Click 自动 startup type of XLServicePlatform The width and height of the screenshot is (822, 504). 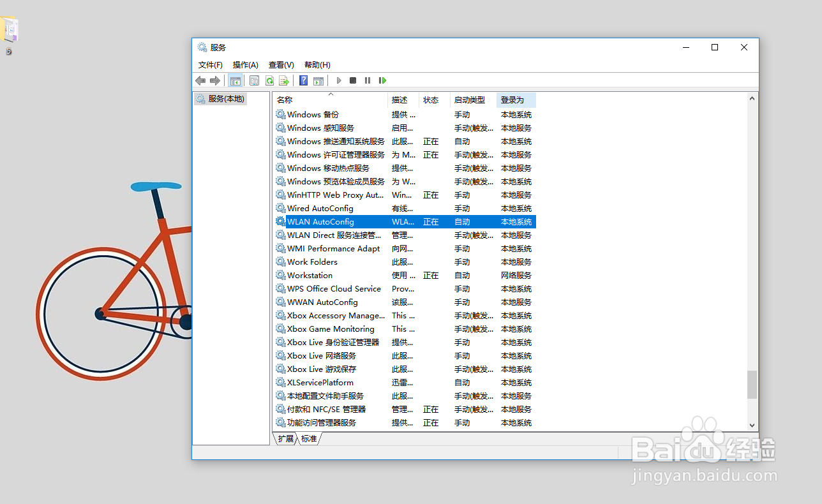(462, 382)
